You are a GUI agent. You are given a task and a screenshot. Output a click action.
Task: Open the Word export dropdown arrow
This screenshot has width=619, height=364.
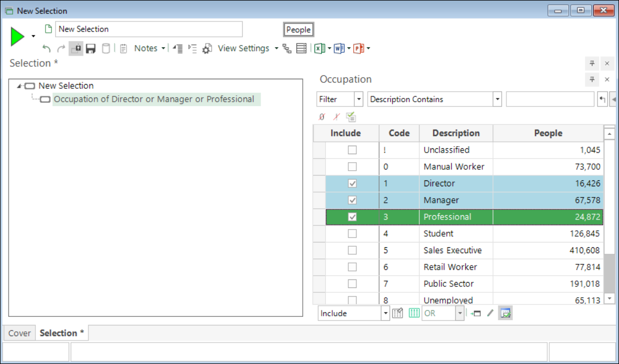pyautogui.click(x=349, y=48)
